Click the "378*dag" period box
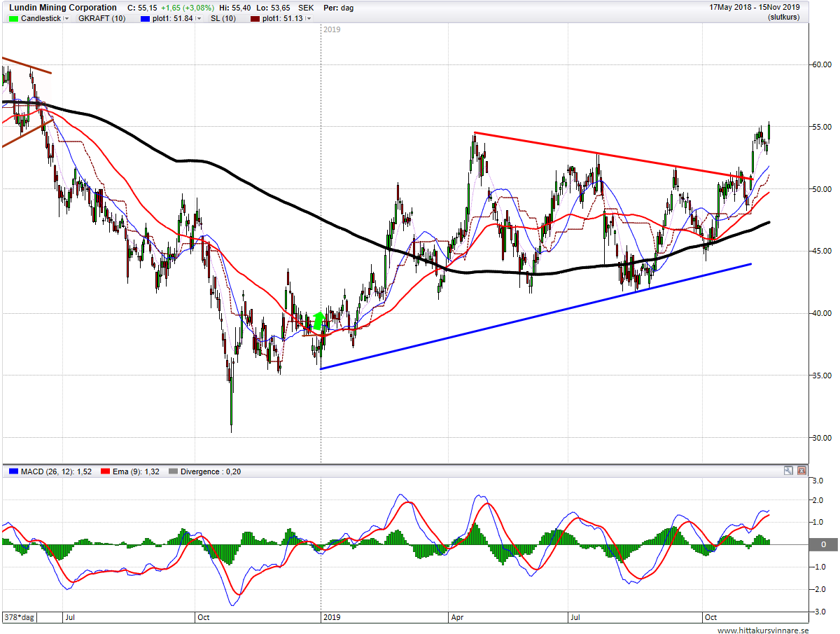The image size is (840, 634). 21,618
